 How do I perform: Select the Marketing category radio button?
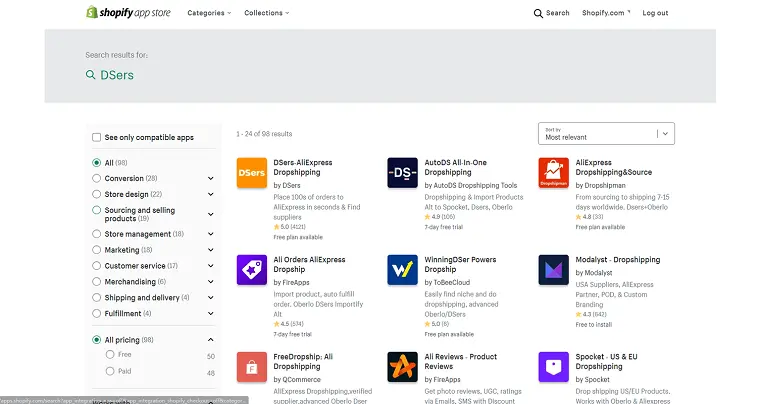pos(96,250)
